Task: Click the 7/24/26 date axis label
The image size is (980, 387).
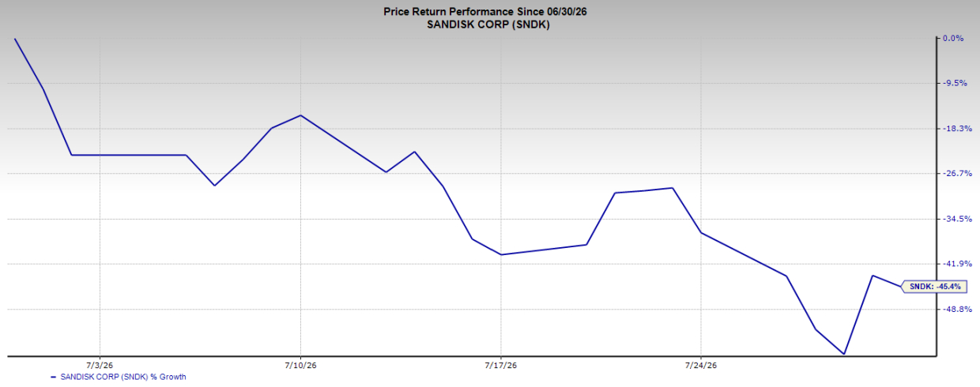Action: tap(702, 365)
